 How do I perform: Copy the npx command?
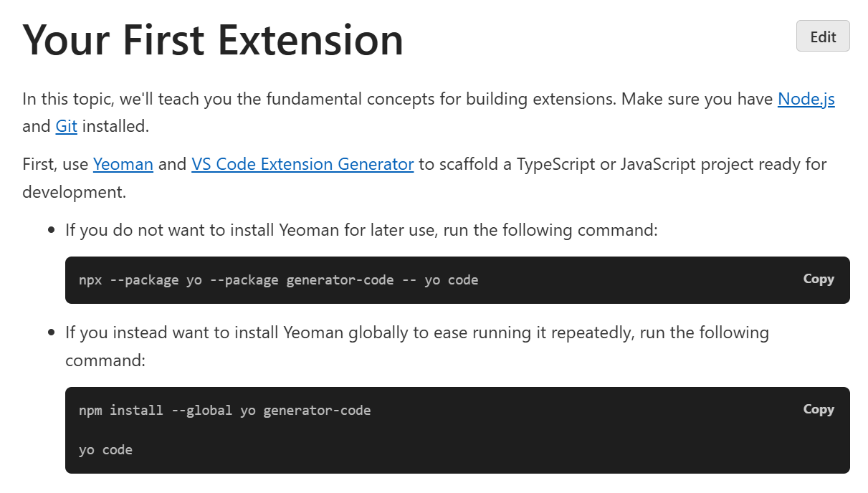(x=818, y=279)
